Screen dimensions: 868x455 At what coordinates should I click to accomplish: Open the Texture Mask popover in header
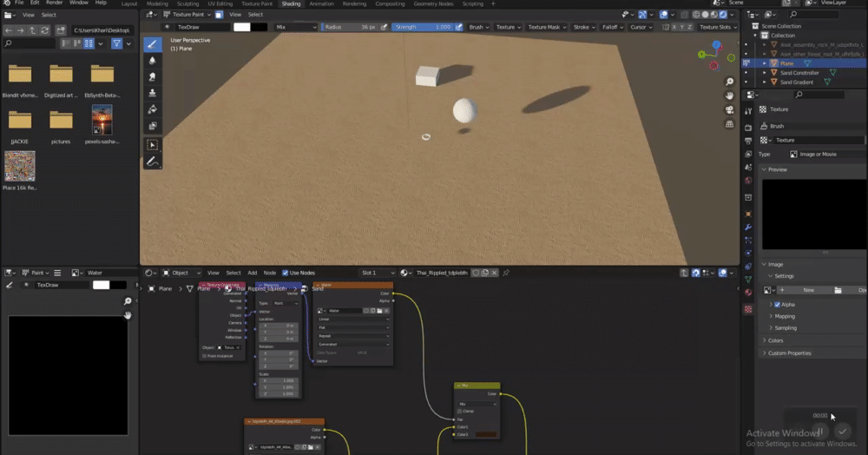click(x=547, y=27)
